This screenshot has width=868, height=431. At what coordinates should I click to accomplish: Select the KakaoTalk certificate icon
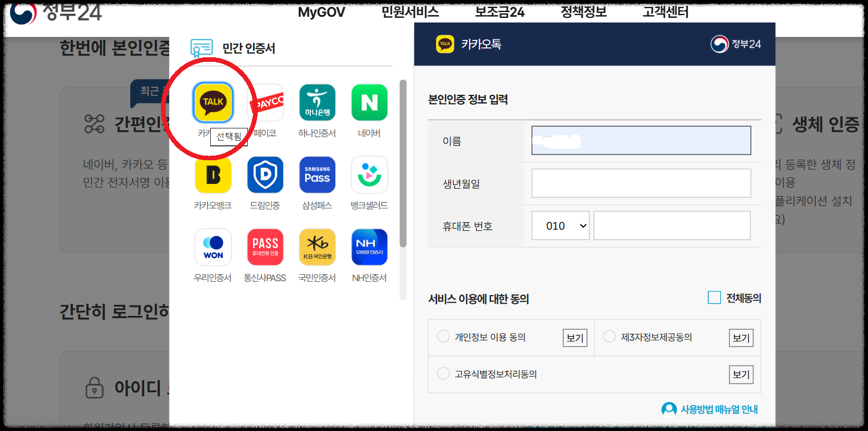pos(213,102)
